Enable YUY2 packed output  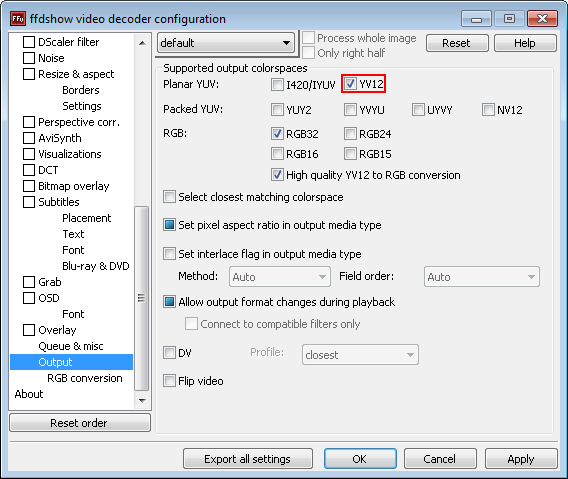277,109
